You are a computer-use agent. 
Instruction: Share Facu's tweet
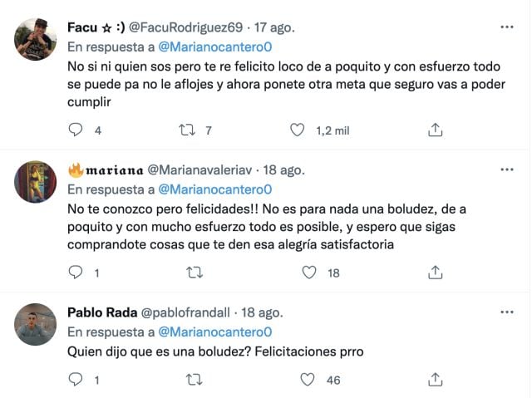(435, 130)
